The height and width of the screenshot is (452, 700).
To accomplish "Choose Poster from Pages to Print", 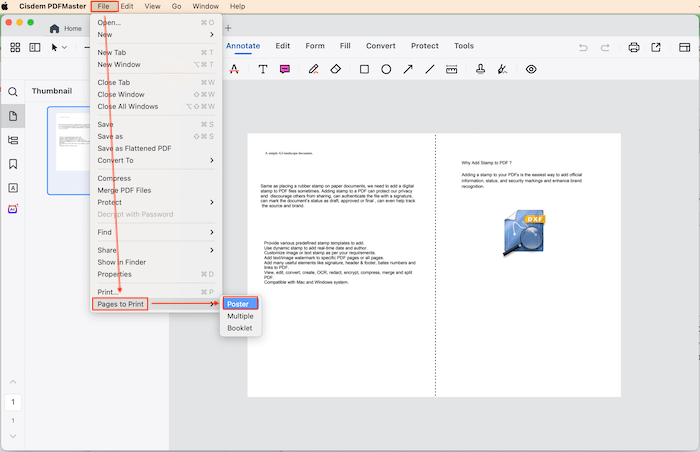I will tap(238, 304).
